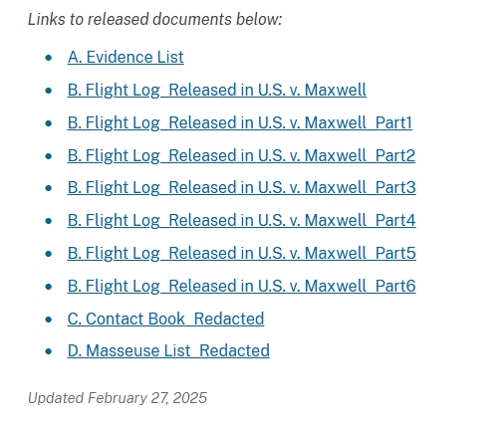Open the Flight Log Part3 document
Viewport: 504px width, 429px height.
pyautogui.click(x=242, y=188)
